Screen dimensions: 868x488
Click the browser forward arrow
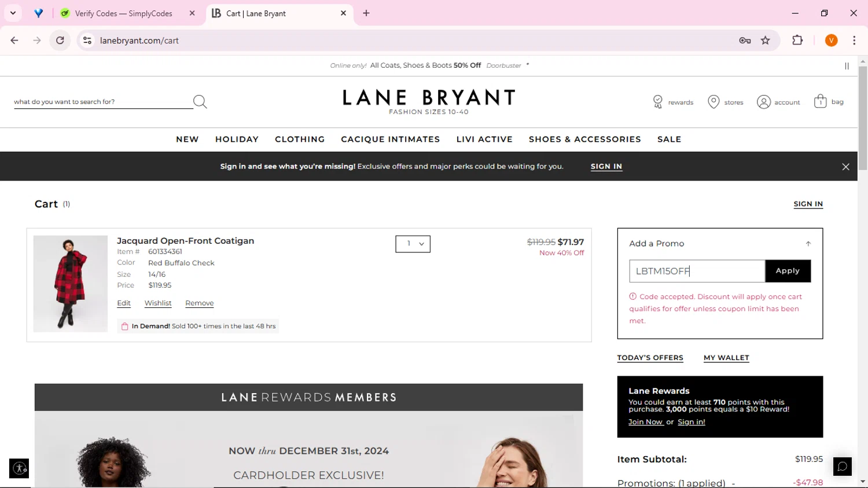point(37,41)
